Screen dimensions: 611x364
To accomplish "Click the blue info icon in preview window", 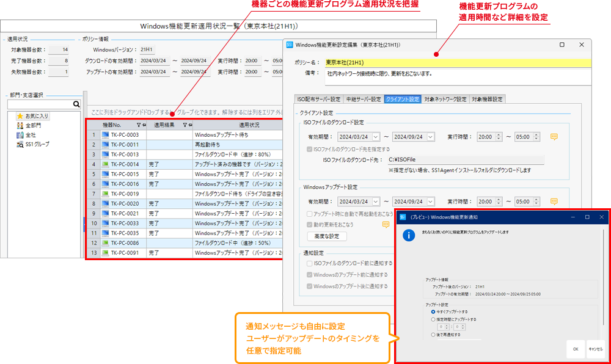I will click(x=409, y=235).
